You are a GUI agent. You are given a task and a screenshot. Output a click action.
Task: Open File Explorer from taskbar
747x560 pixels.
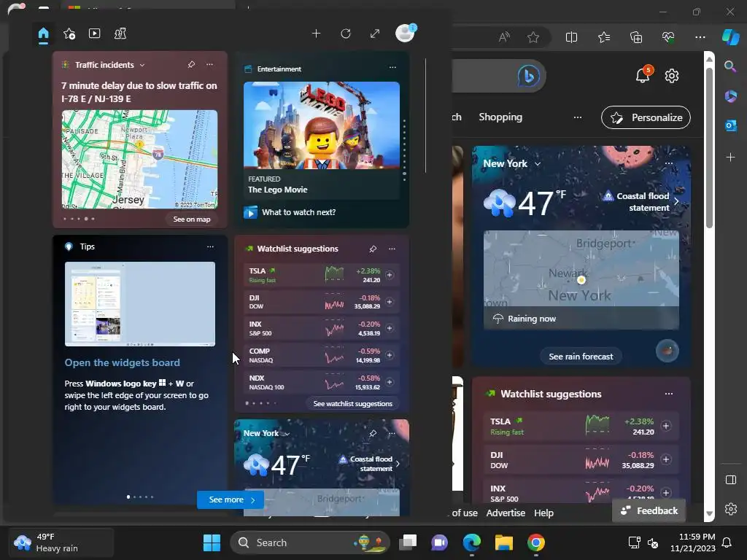[503, 542]
